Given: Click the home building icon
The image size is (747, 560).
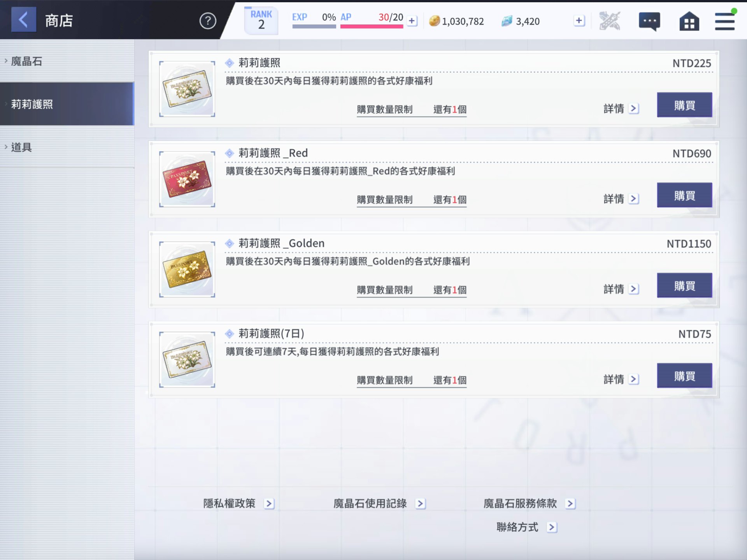Looking at the screenshot, I should pos(689,22).
